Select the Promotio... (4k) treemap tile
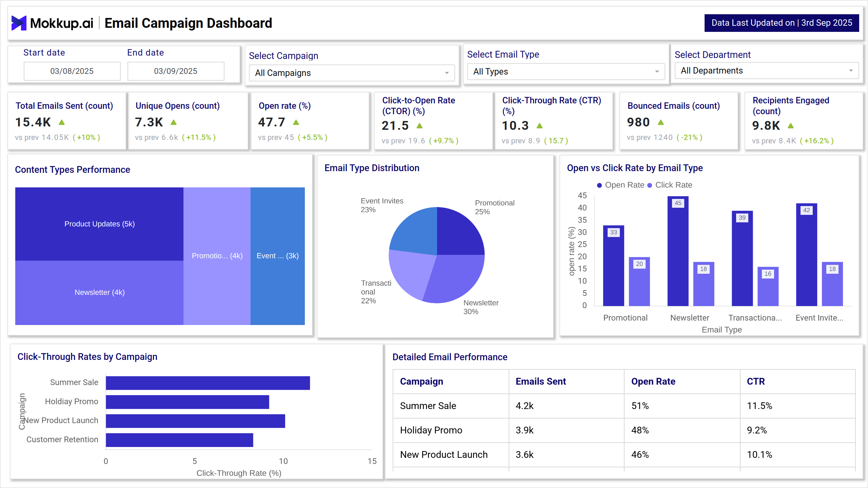The height and width of the screenshot is (488, 868). coord(217,256)
